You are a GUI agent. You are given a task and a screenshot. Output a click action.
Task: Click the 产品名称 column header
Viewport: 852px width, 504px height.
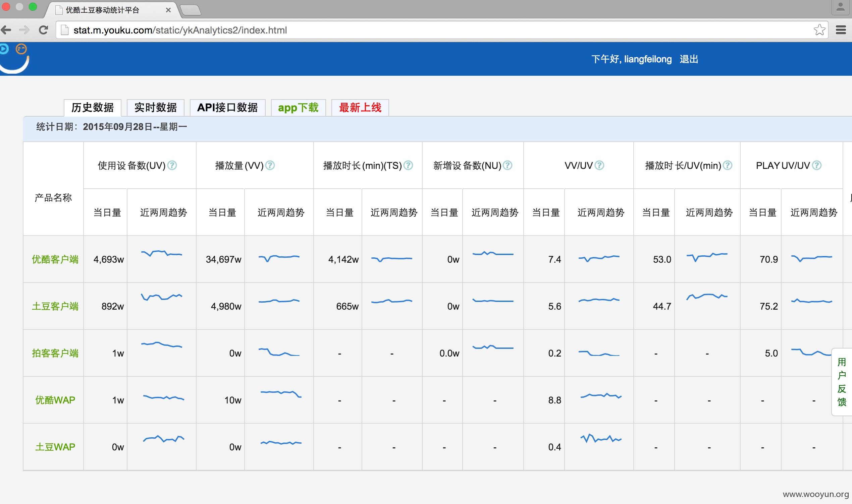click(x=53, y=198)
